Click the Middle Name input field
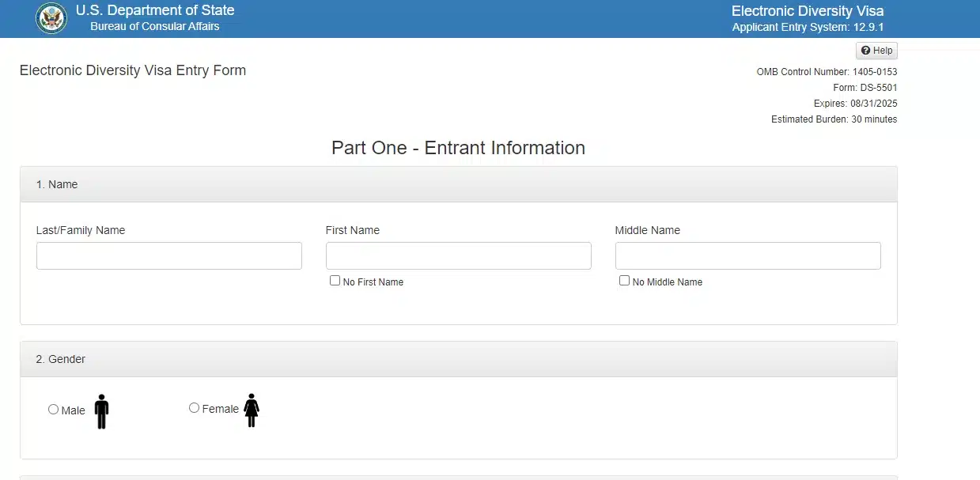The height and width of the screenshot is (480, 980). [747, 256]
